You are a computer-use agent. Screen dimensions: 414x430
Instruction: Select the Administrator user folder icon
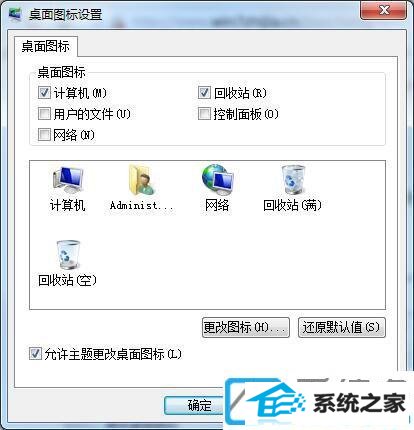pyautogui.click(x=142, y=180)
